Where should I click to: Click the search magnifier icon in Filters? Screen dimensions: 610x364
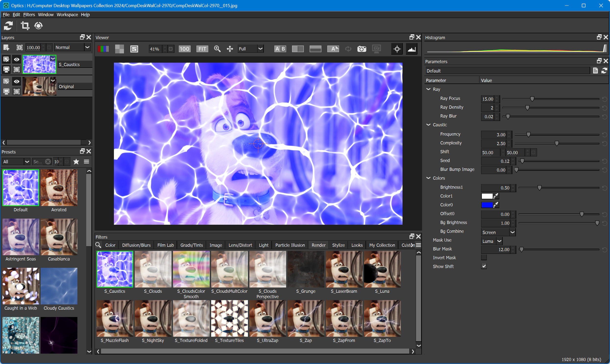tap(98, 245)
